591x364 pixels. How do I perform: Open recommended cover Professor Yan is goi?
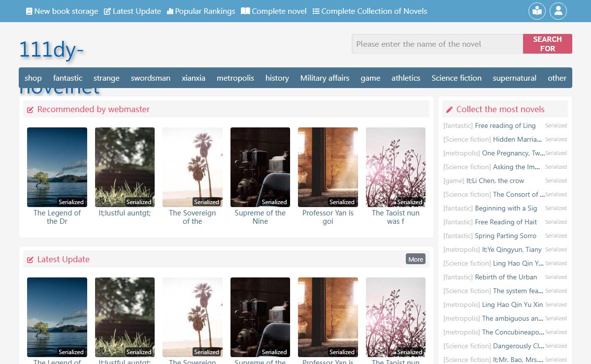coord(328,167)
